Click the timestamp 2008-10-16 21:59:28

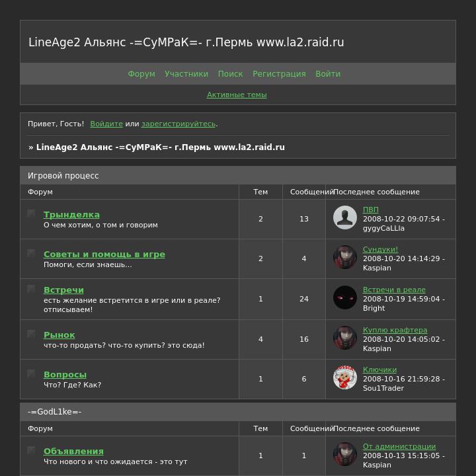coord(401,379)
